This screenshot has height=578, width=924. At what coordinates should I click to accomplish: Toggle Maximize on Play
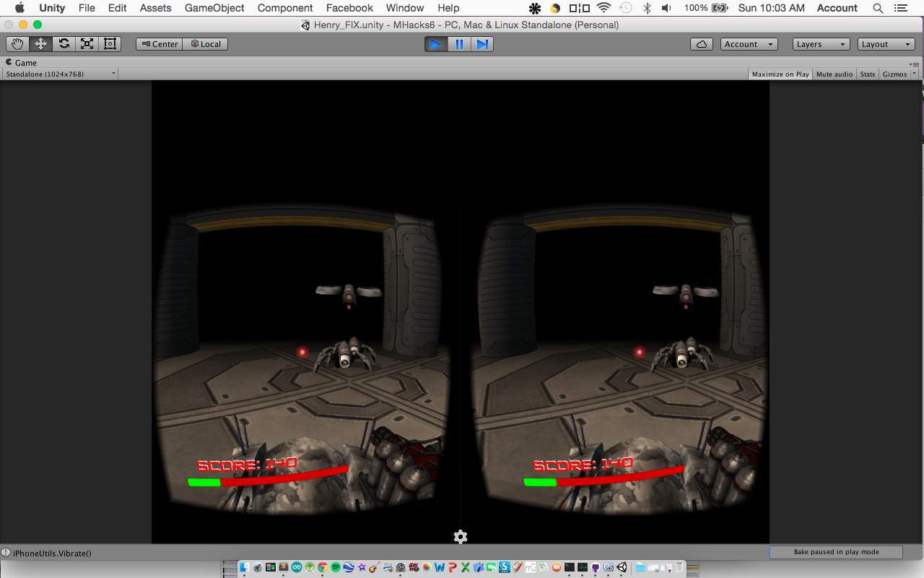(780, 74)
